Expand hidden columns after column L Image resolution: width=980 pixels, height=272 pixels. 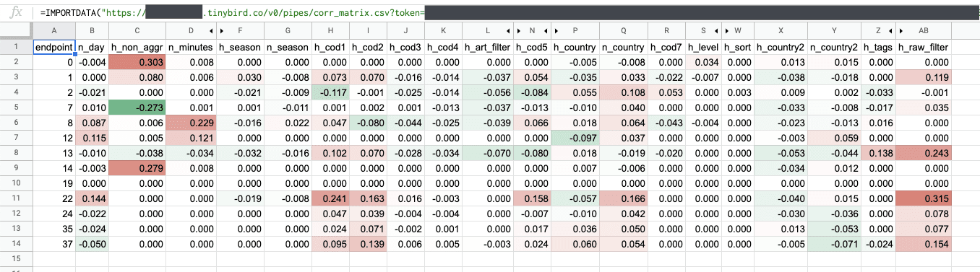pos(508,31)
